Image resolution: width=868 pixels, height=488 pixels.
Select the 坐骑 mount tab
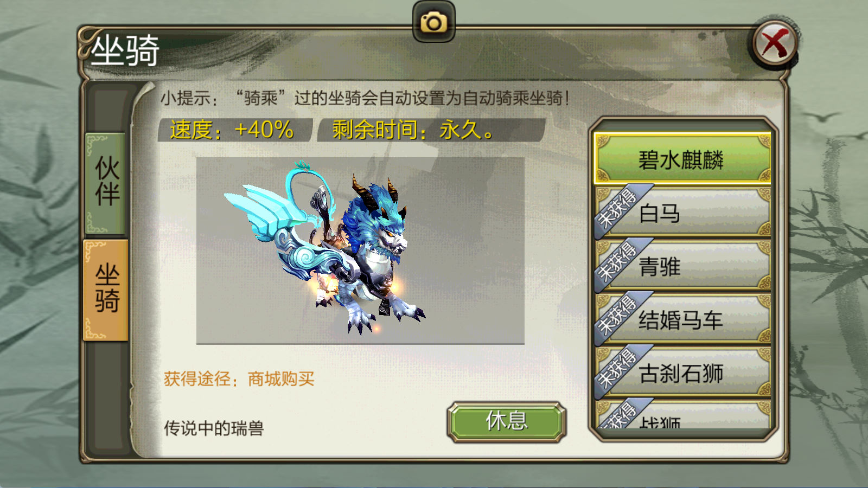click(106, 290)
